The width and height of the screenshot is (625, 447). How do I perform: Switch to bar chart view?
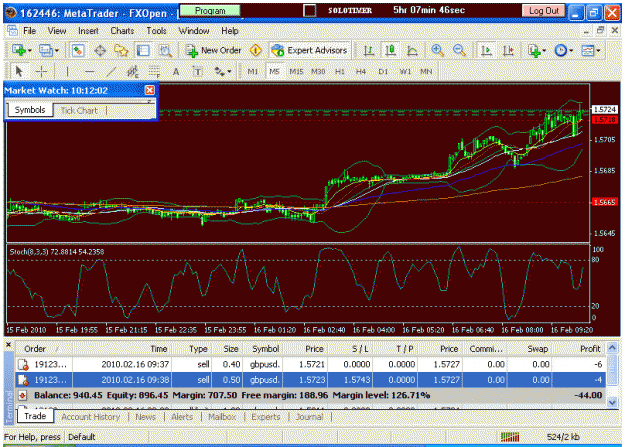click(368, 51)
